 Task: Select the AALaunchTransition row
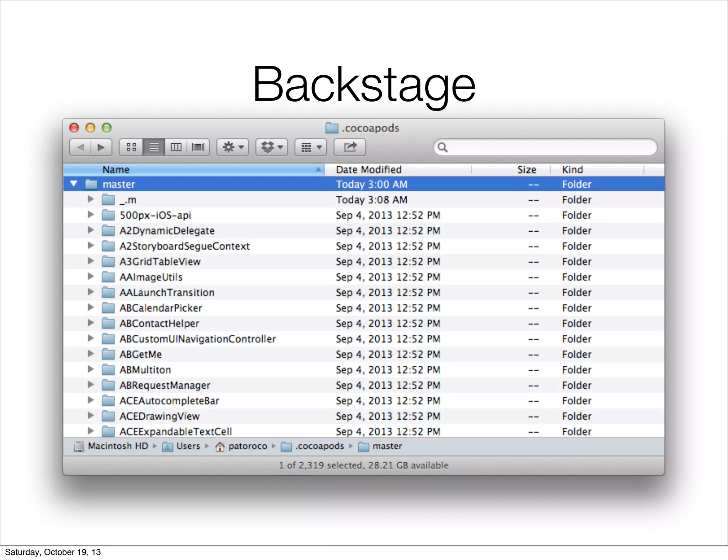(x=364, y=292)
